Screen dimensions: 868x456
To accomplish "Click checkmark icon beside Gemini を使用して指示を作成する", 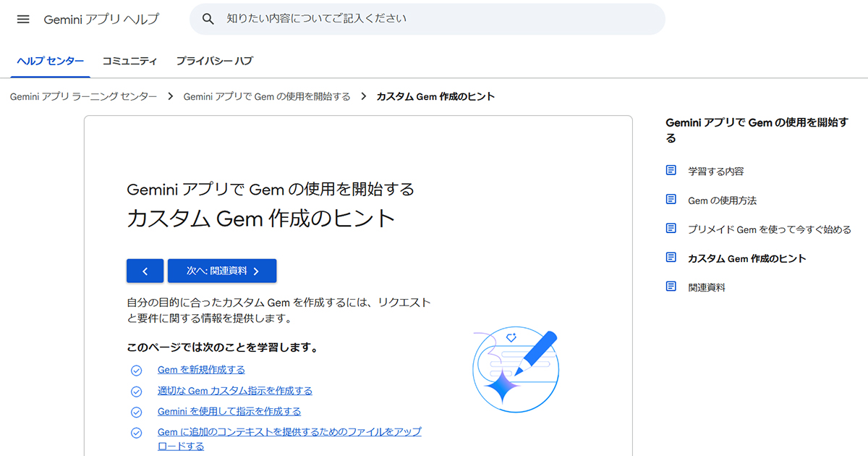I will click(x=136, y=412).
